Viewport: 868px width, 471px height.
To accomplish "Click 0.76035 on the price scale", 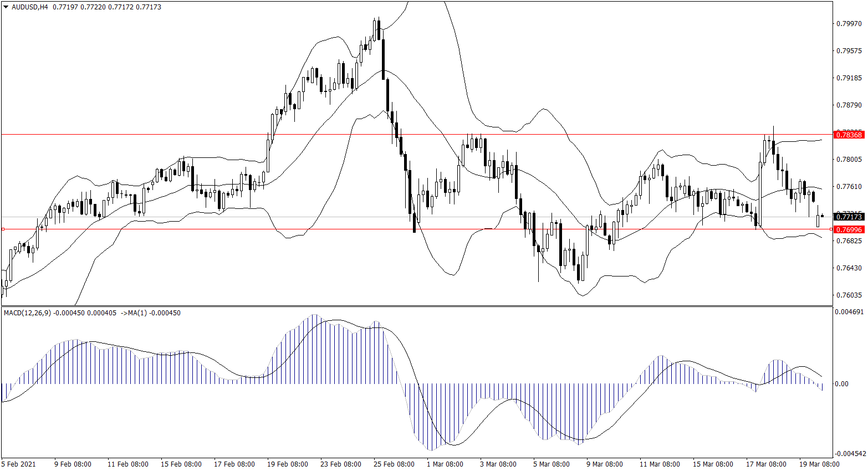I will [849, 295].
